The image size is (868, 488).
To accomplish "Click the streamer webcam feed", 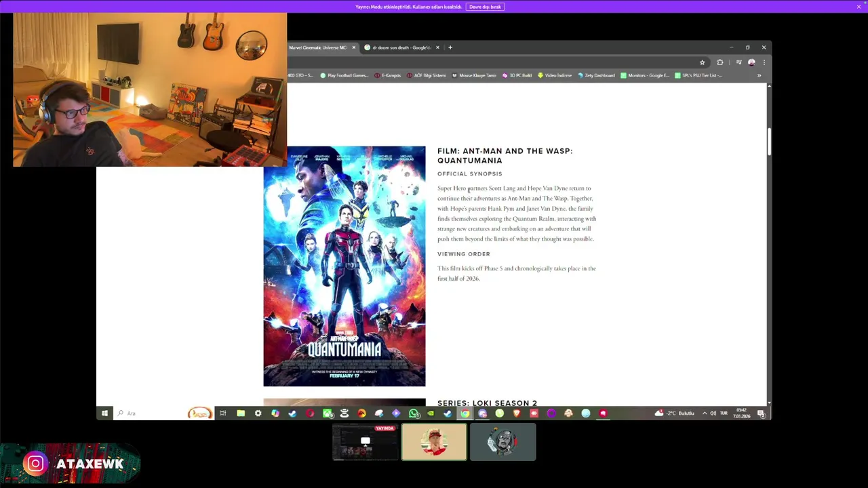I will 150,89.
